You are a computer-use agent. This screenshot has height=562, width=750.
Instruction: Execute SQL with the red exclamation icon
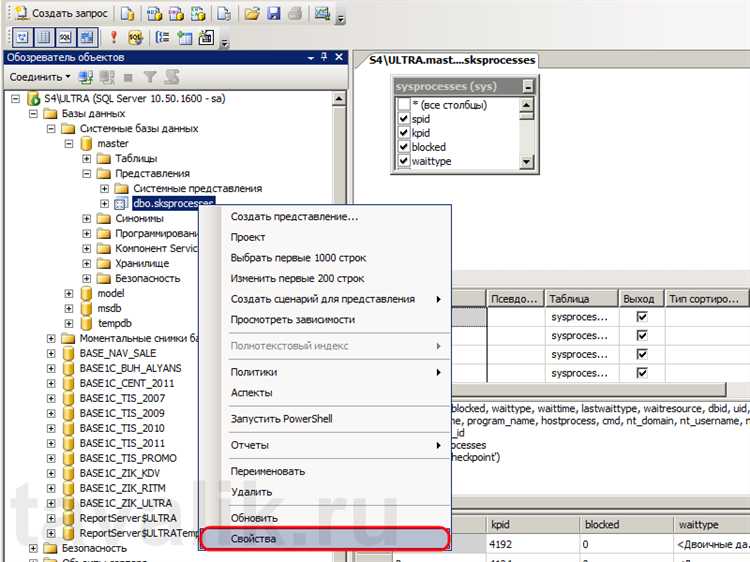[x=113, y=38]
